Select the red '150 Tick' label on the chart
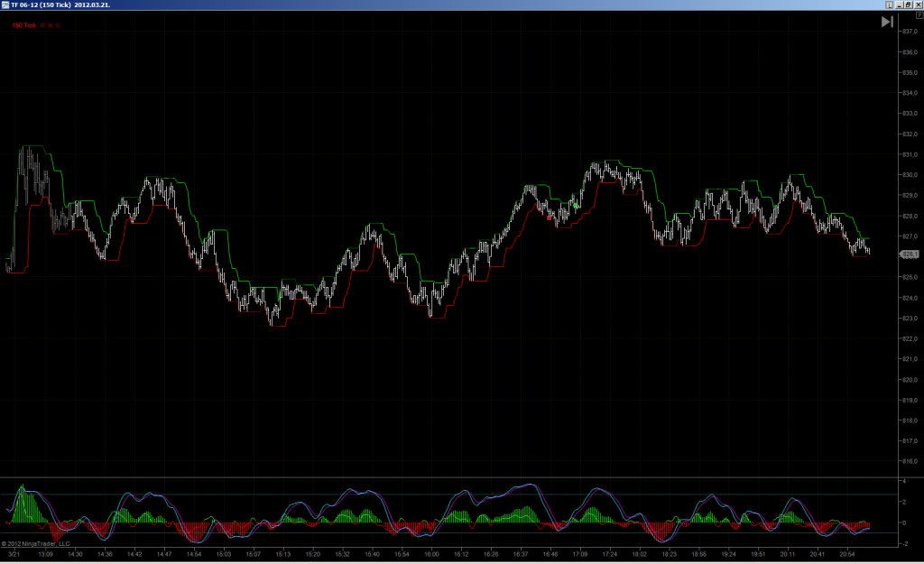 coord(24,25)
